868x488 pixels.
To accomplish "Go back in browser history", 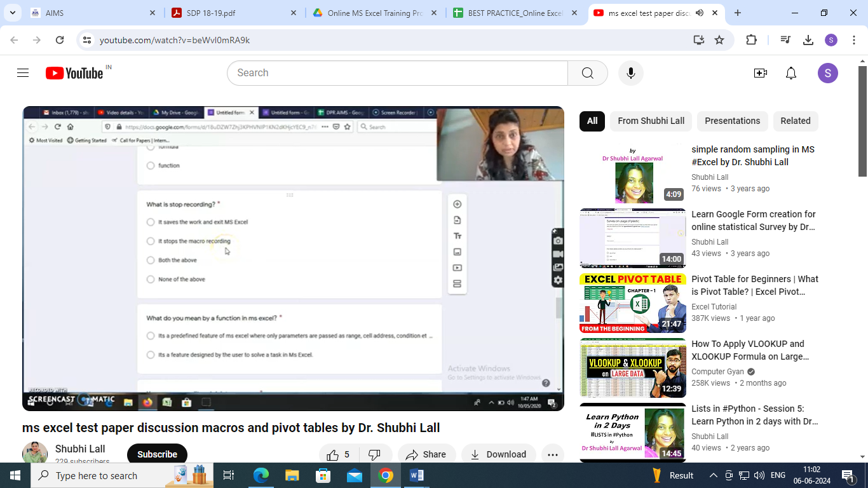I will click(14, 40).
